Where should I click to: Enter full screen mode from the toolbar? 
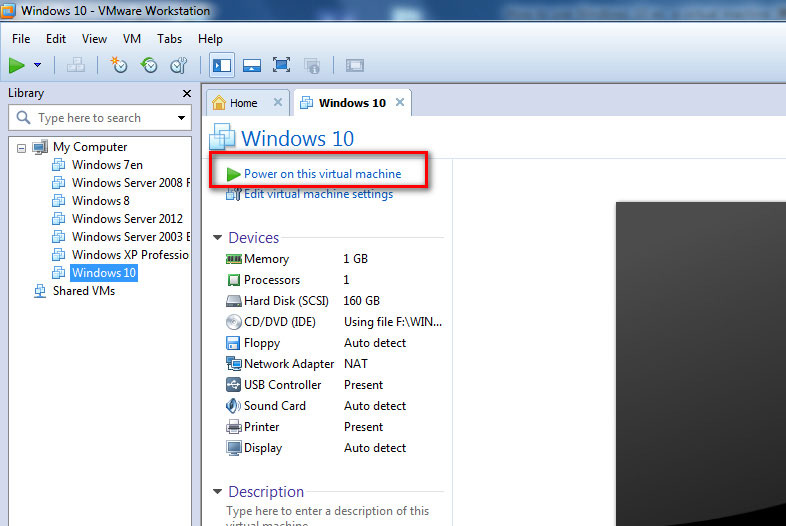(x=281, y=65)
